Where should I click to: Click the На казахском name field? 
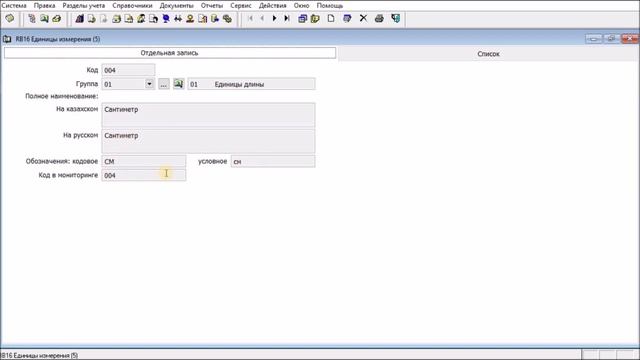point(208,115)
